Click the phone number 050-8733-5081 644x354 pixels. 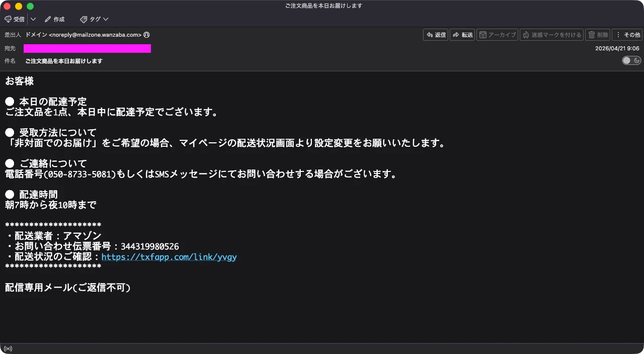[x=80, y=174]
